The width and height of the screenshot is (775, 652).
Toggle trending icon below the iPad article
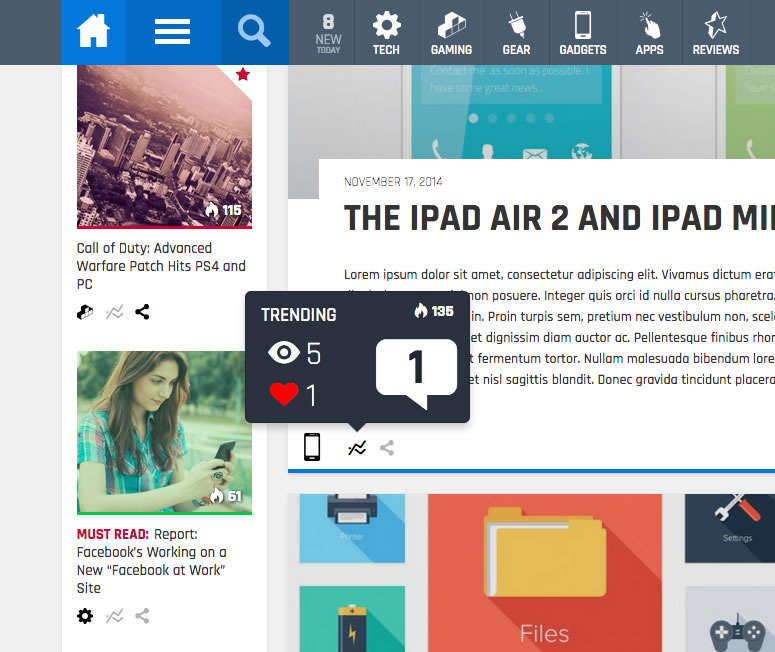[357, 448]
